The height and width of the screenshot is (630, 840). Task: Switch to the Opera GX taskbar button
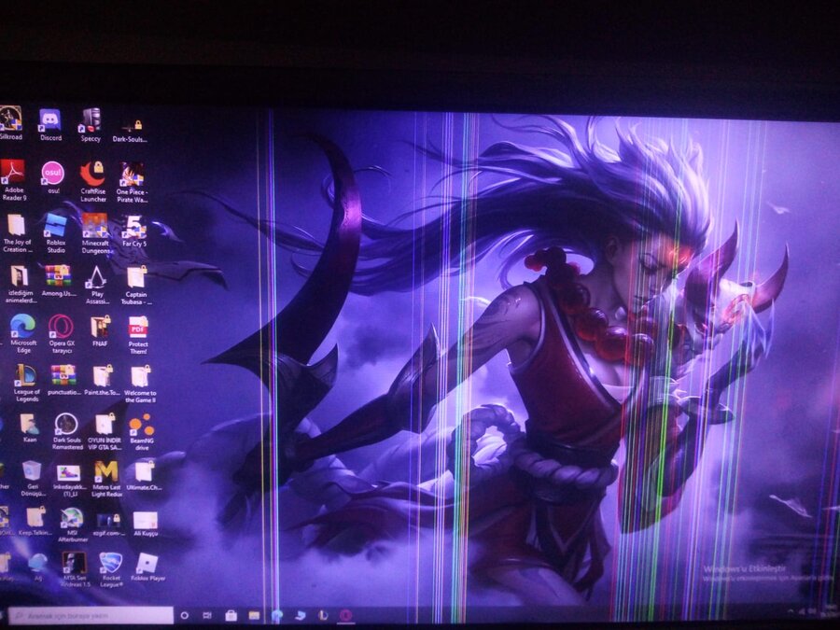[x=346, y=616]
